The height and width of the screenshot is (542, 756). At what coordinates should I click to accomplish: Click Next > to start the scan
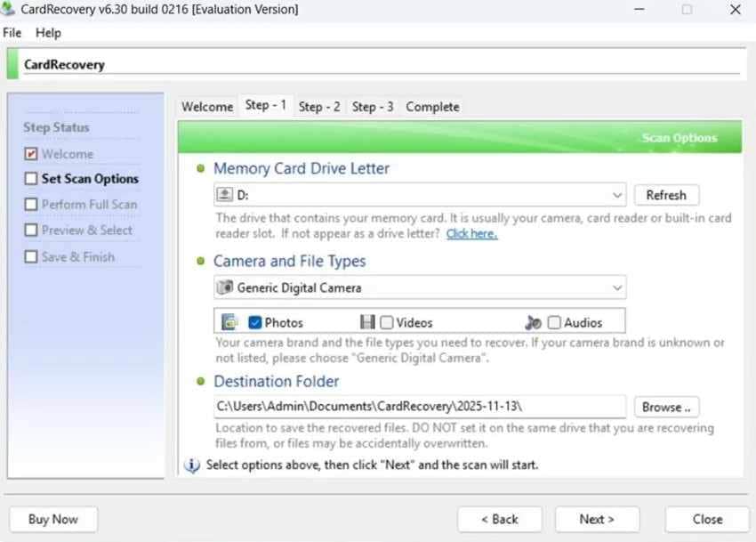tap(597, 520)
